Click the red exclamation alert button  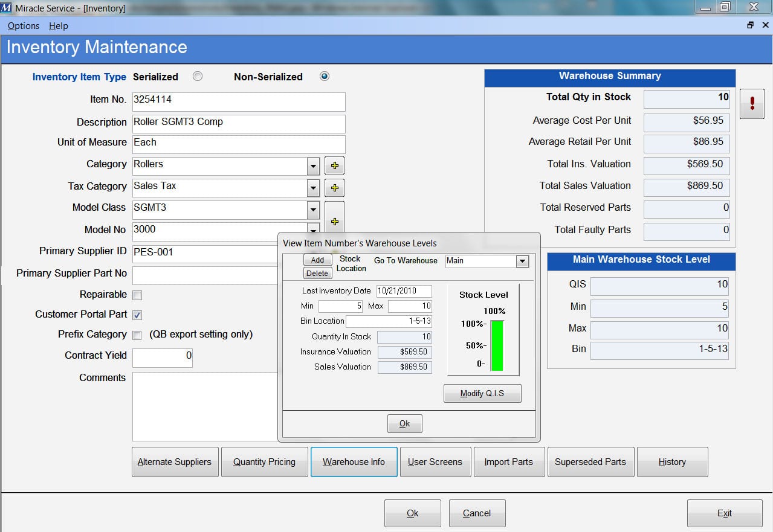coord(752,103)
